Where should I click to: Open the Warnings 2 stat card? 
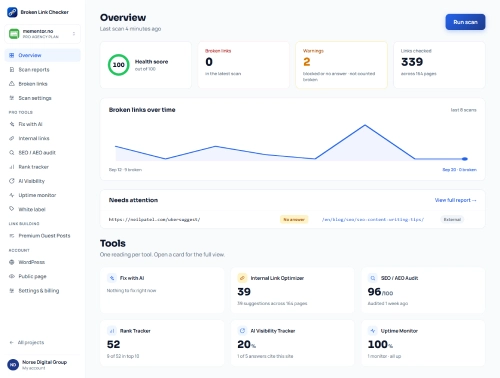[342, 65]
